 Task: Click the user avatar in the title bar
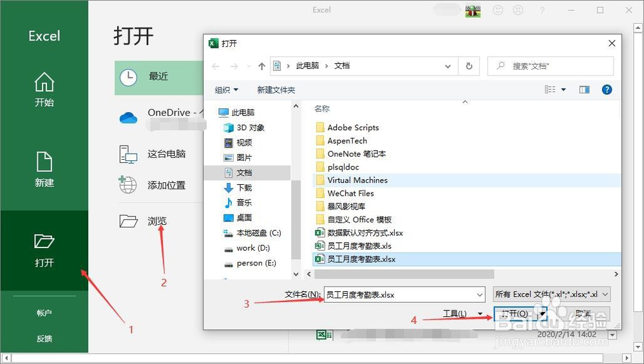point(473,11)
